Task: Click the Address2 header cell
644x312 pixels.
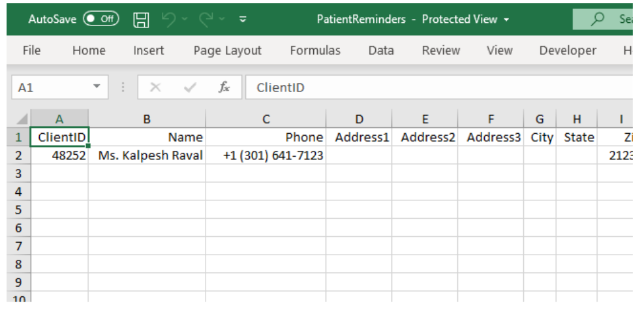Action: pos(425,137)
